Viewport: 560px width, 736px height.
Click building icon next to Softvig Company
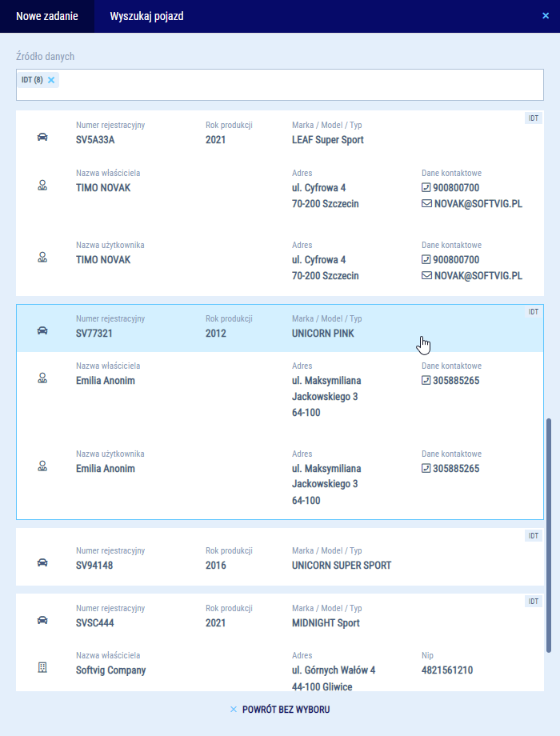point(42,667)
